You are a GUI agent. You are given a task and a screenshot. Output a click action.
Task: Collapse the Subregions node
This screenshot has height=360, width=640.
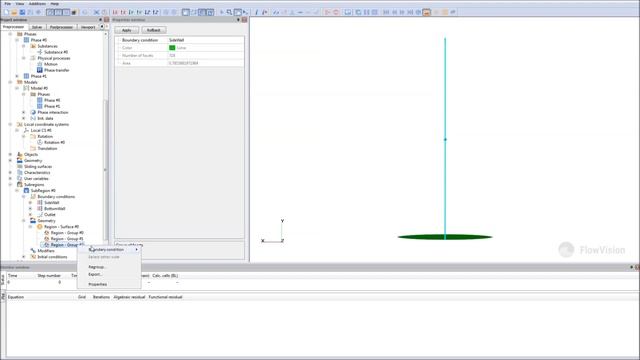click(x=10, y=184)
